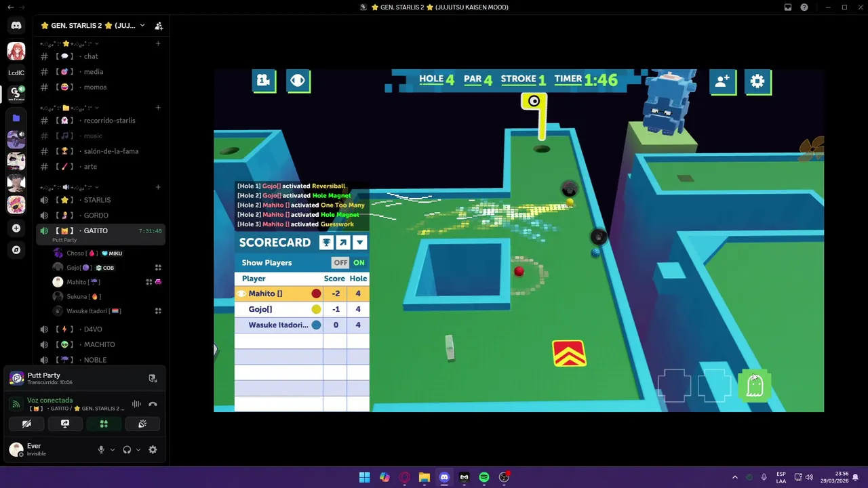The image size is (868, 488).
Task: Open Discord direct messages home icon
Action: 16,26
